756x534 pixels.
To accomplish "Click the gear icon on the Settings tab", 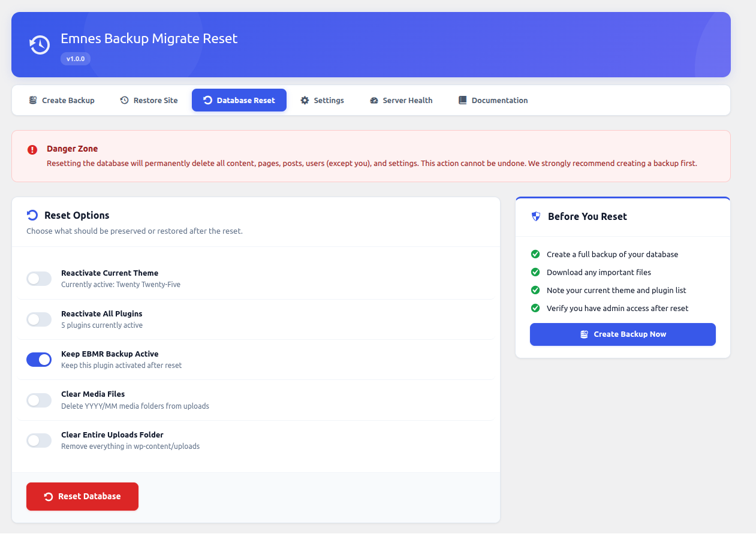I will pos(305,100).
